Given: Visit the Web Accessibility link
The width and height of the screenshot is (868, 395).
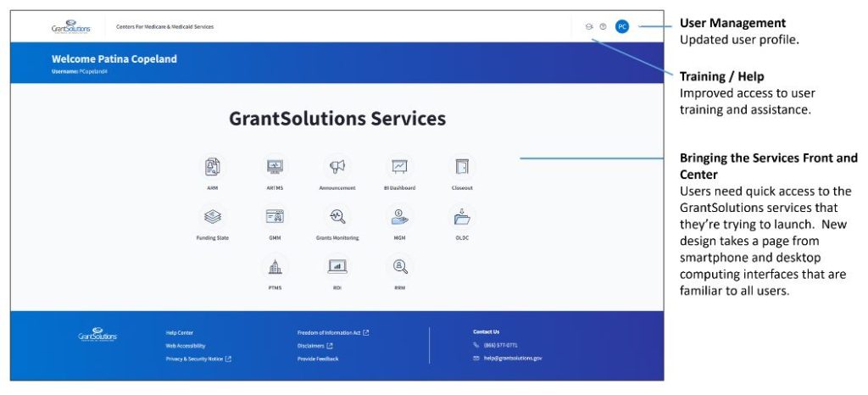Looking at the screenshot, I should click(x=186, y=346).
